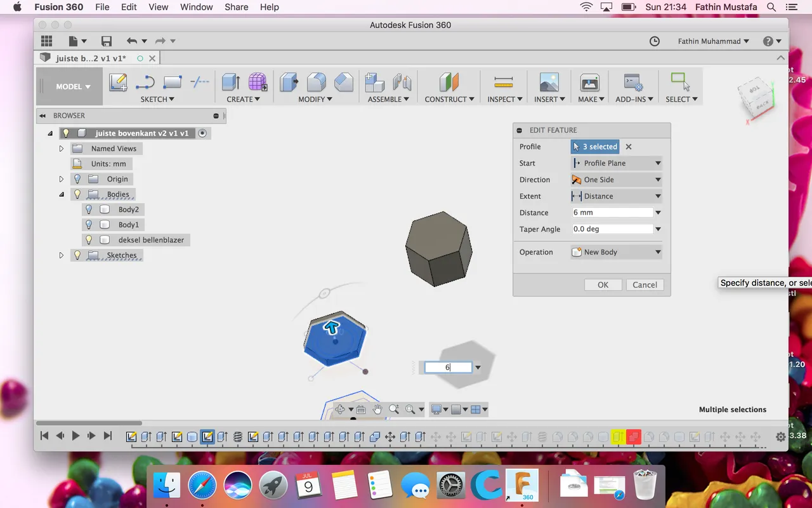Toggle visibility bulb of Body2
This screenshot has height=508, width=812.
point(89,210)
